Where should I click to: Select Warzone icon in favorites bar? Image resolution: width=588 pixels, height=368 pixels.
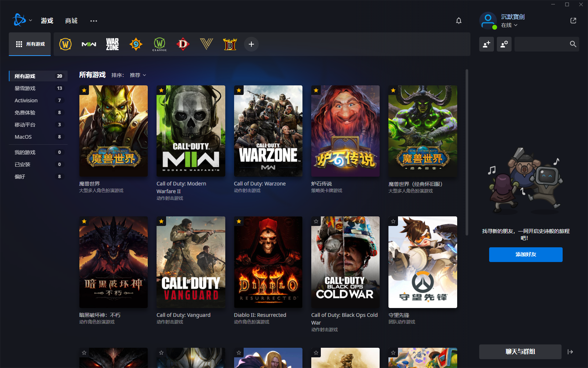[x=112, y=44]
